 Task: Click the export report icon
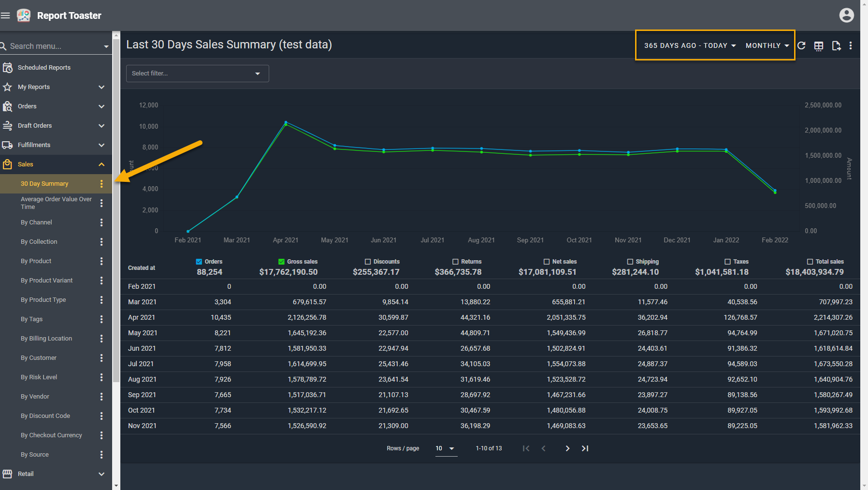pyautogui.click(x=836, y=46)
